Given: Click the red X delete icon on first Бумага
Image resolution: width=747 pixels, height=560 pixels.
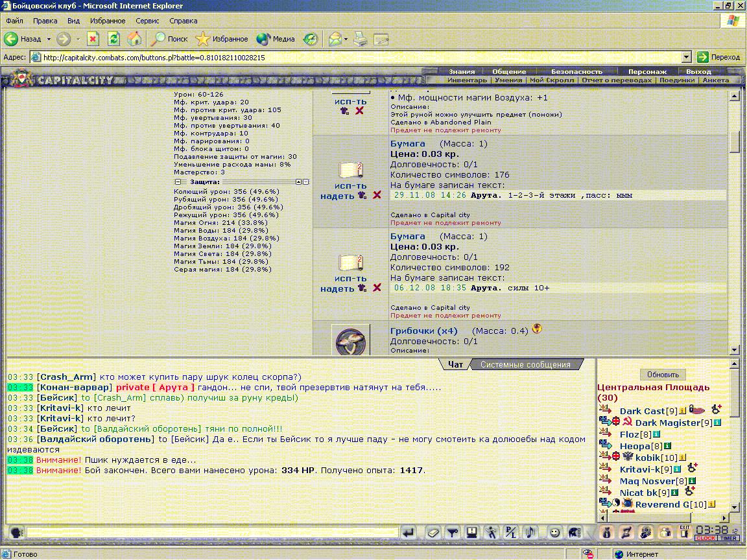Looking at the screenshot, I should 377,194.
